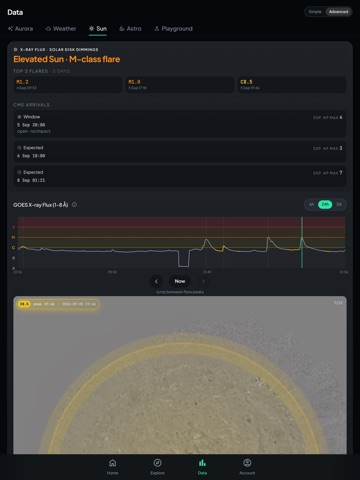Select the Sun tab
Image resolution: width=360 pixels, height=480 pixels.
[98, 29]
